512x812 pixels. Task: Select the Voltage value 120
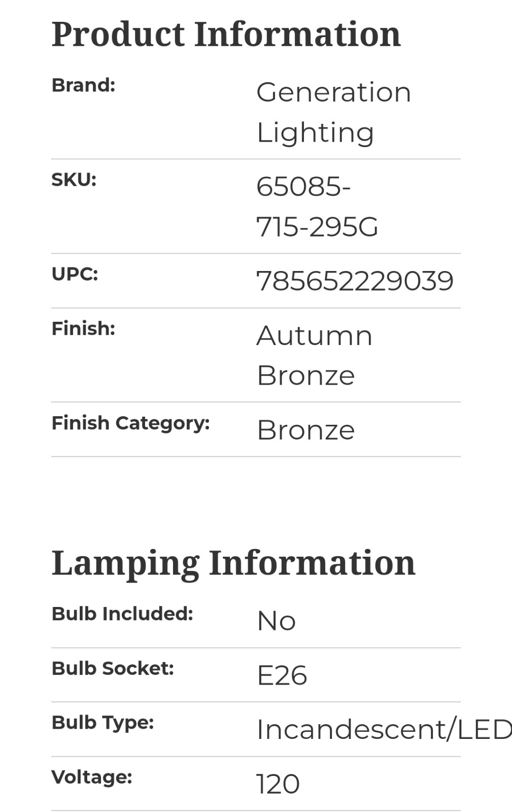[278, 784]
